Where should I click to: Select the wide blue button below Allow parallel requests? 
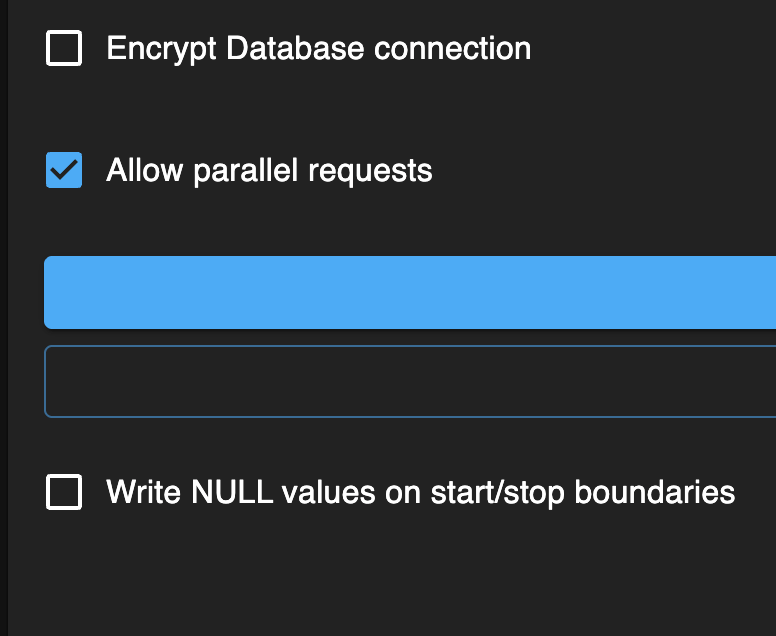click(410, 292)
